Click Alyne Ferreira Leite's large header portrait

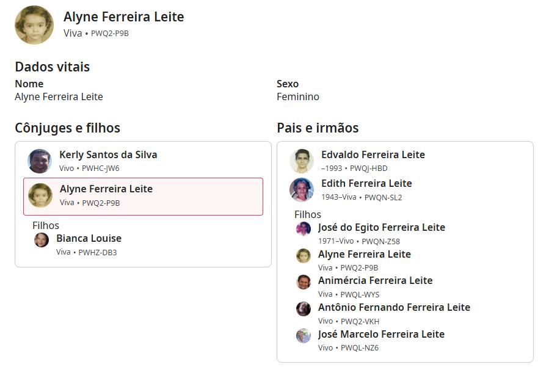coord(34,25)
